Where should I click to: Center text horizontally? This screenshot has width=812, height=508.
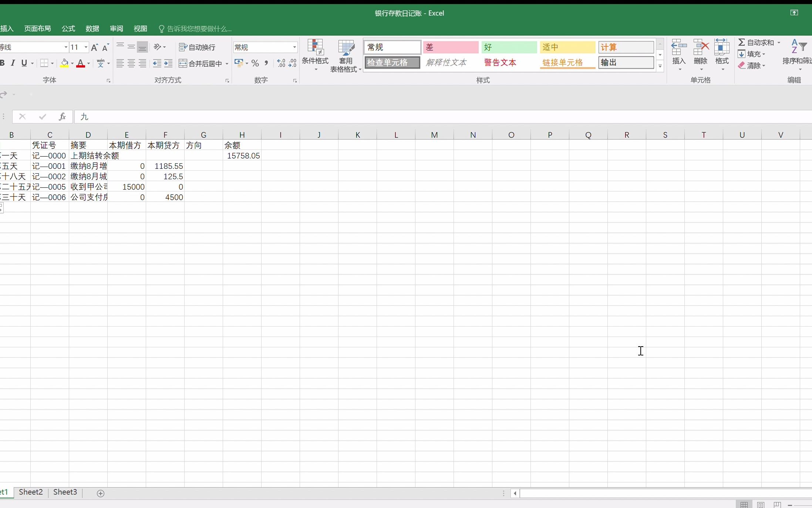[x=131, y=63]
